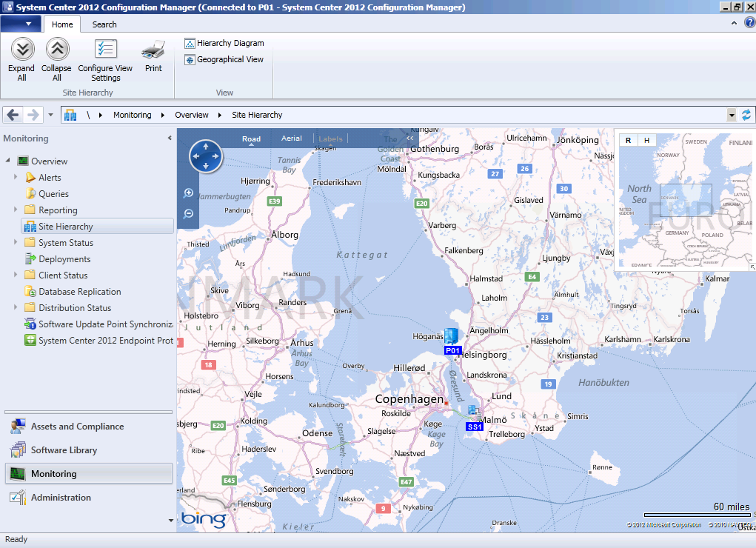Screen dimensions: 756x548
Task: Switch to Hierarchy Diagram view
Action: (x=224, y=42)
